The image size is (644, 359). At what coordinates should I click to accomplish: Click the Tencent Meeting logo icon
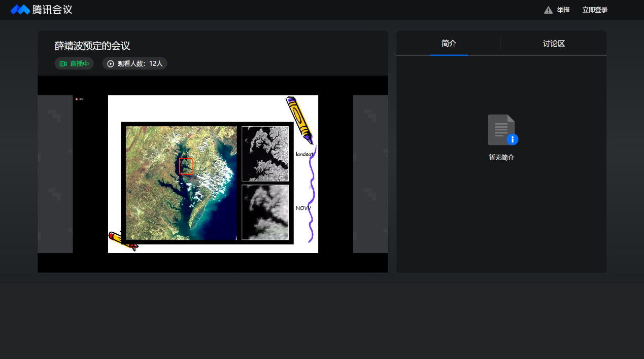click(20, 10)
